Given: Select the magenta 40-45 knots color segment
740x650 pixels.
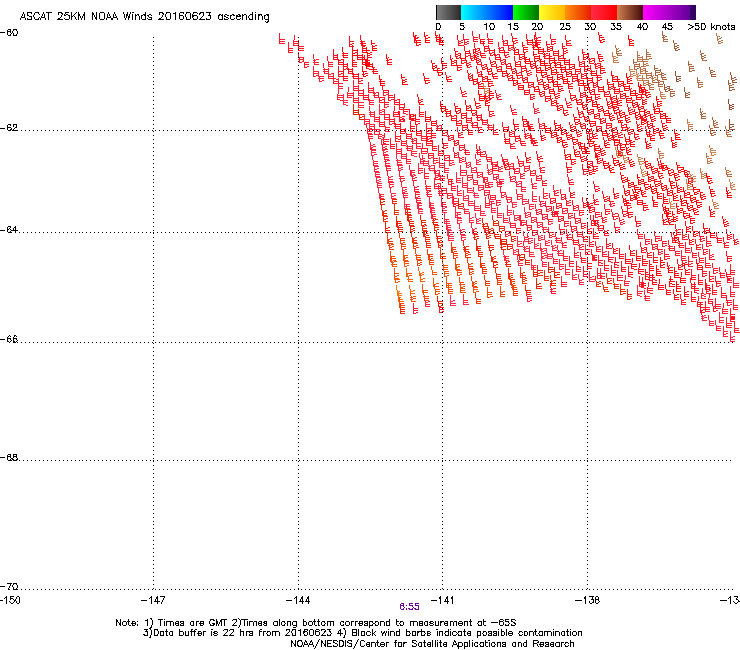Looking at the screenshot, I should click(656, 12).
